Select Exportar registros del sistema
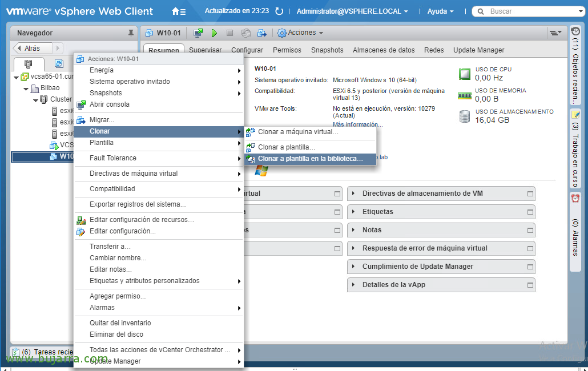Viewport: 588px width, 371px height. tap(159, 204)
